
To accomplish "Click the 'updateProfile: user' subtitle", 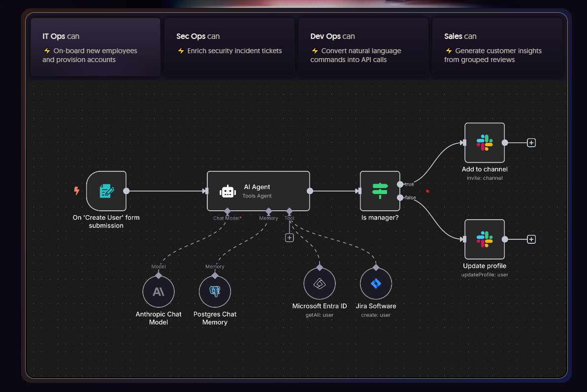I will (485, 275).
